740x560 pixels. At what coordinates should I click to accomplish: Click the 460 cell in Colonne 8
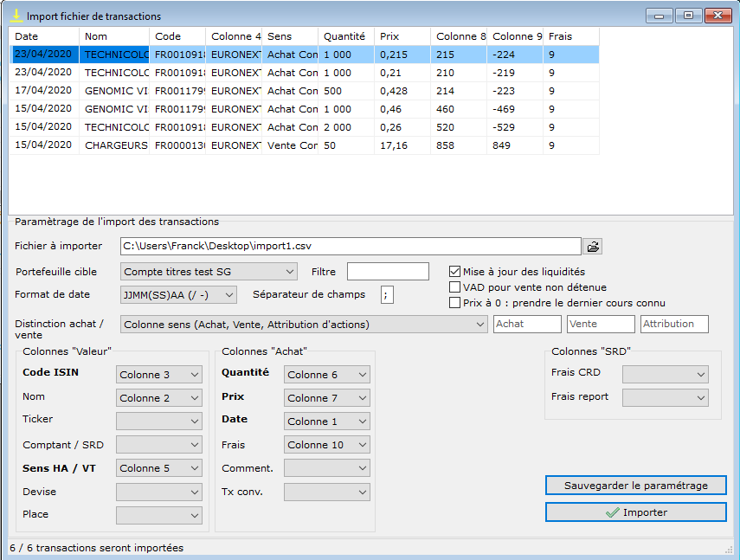[x=458, y=109]
